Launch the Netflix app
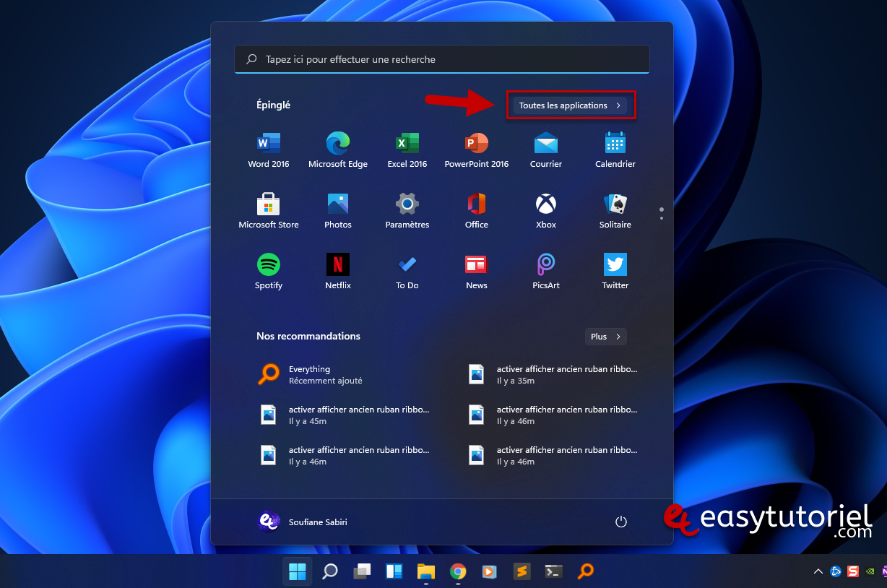 click(x=338, y=272)
